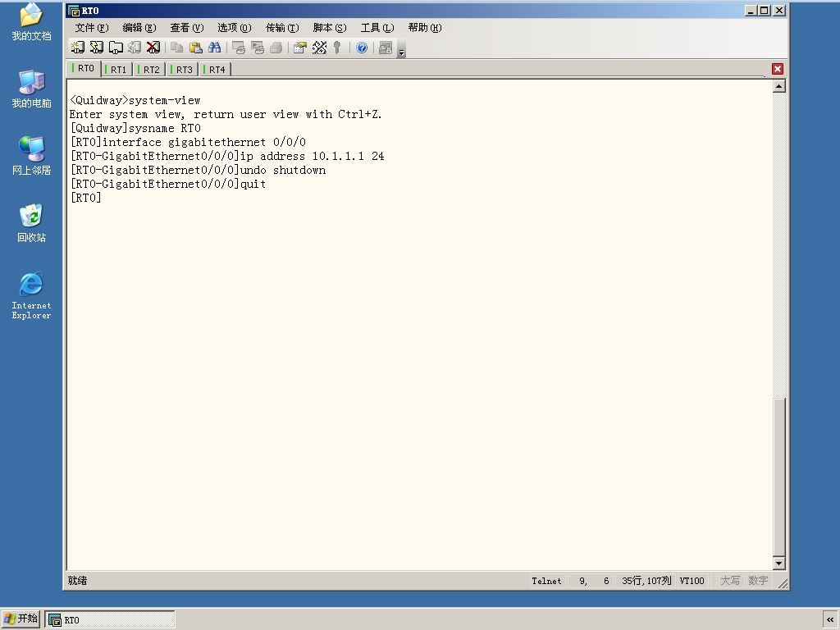Click the taskbar tray expand chevron
Image resolution: width=840 pixels, height=630 pixels.
click(830, 620)
